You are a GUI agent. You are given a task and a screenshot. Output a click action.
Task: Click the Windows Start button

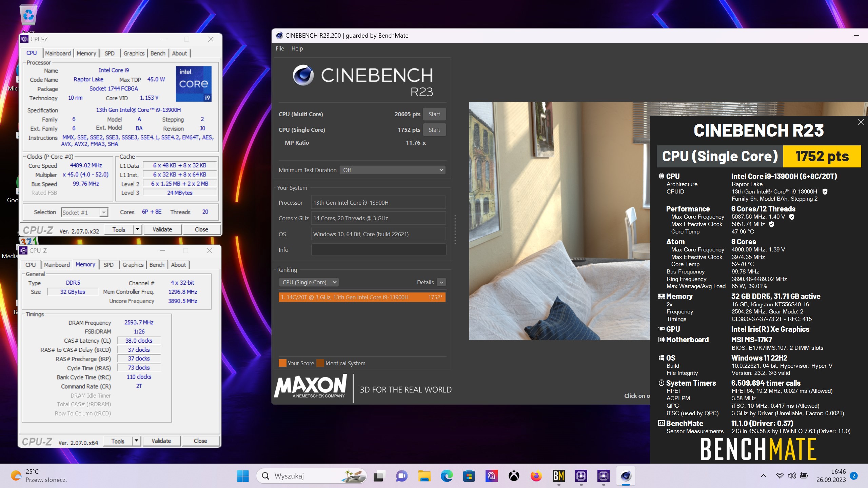coord(243,476)
